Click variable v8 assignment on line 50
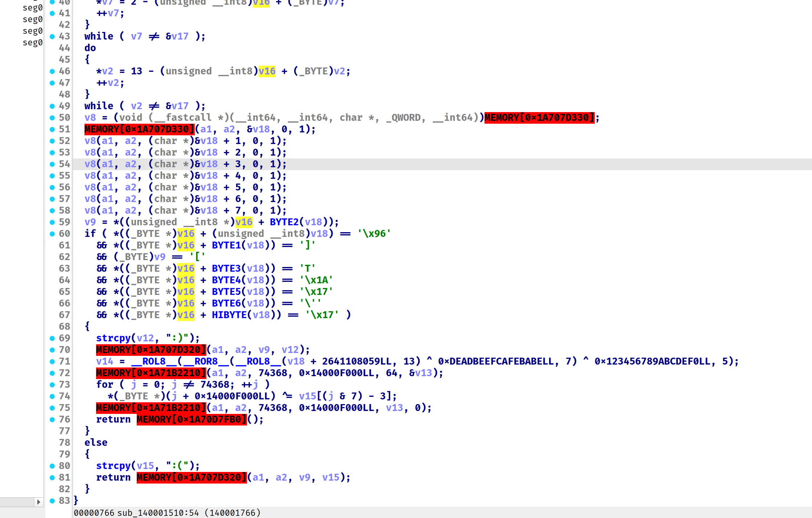The height and width of the screenshot is (518, 812). (90, 118)
